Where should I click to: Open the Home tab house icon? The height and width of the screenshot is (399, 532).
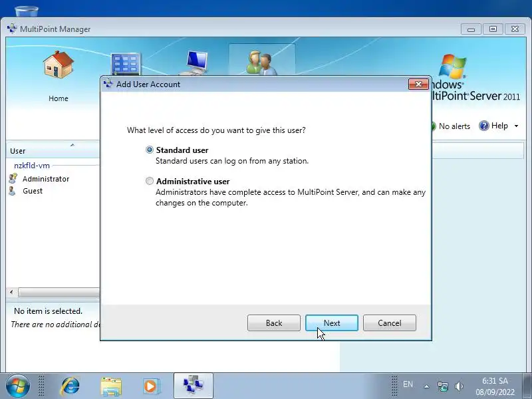coord(59,65)
